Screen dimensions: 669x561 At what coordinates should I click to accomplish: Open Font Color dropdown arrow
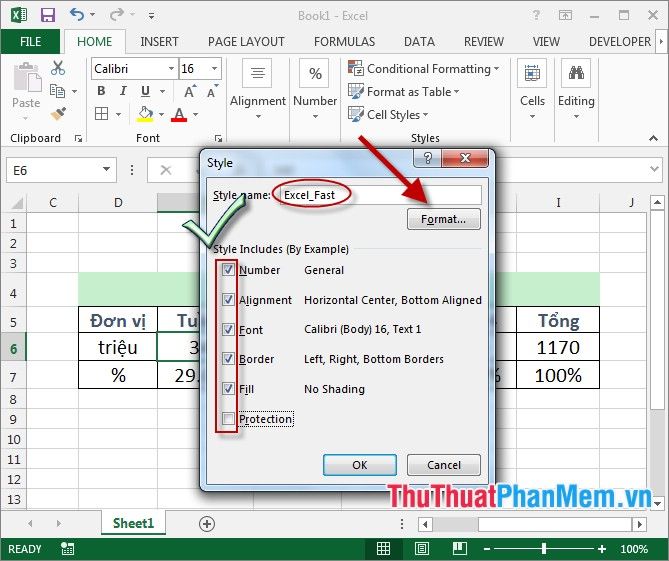click(x=195, y=114)
